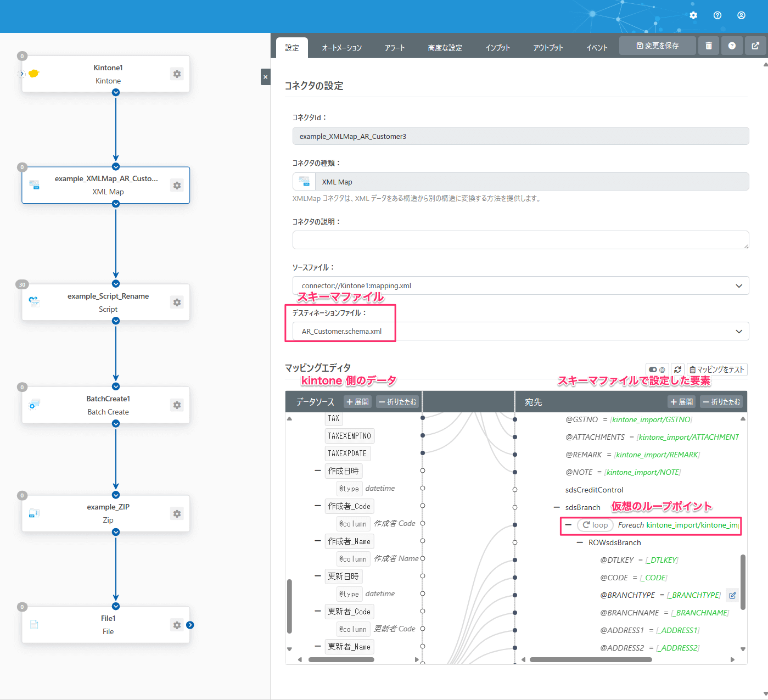
Task: Switch to the インプット tab
Action: pos(498,48)
